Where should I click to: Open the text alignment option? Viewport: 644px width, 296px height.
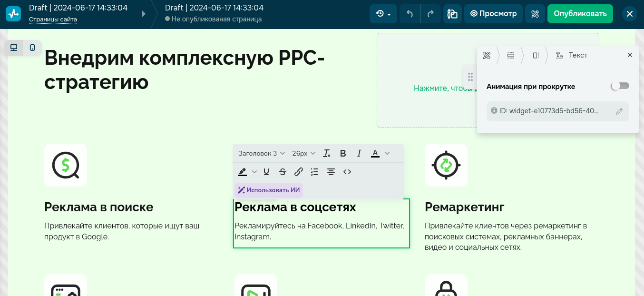331,172
